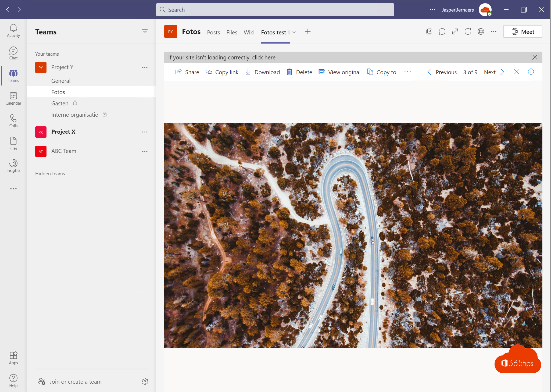Image resolution: width=551 pixels, height=392 pixels.
Task: Click the aerial road photo thumbnail
Action: click(x=353, y=236)
